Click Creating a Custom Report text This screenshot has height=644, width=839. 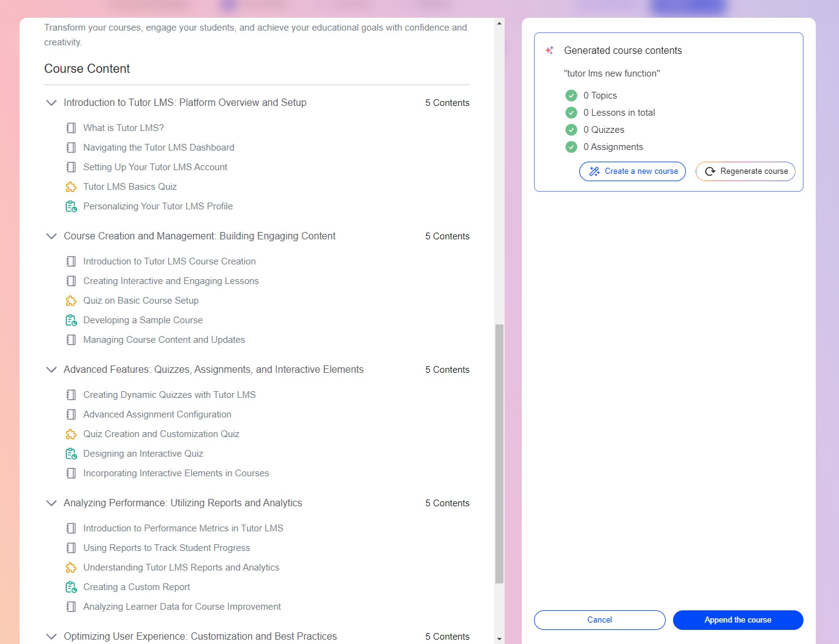pyautogui.click(x=137, y=587)
